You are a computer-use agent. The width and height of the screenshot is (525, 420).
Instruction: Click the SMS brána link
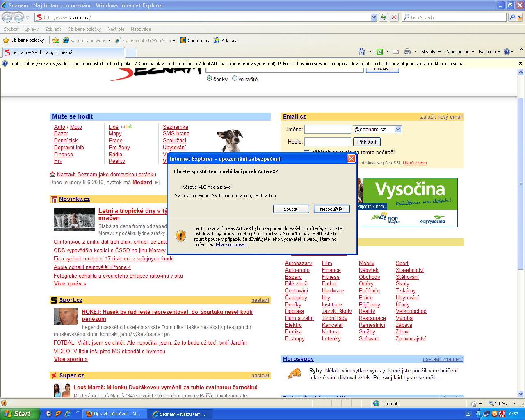click(x=176, y=134)
